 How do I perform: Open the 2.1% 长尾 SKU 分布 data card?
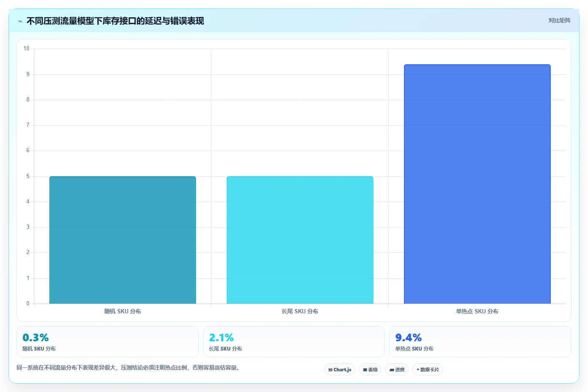point(294,342)
